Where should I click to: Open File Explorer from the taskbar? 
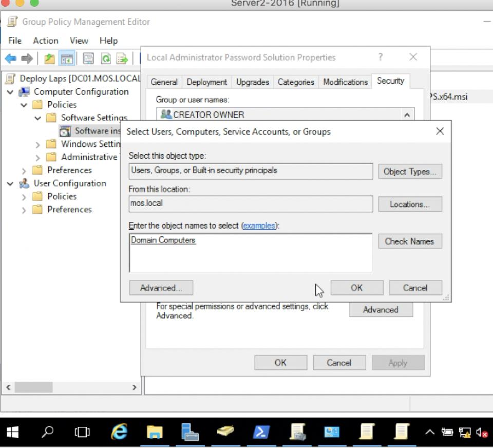click(155, 432)
